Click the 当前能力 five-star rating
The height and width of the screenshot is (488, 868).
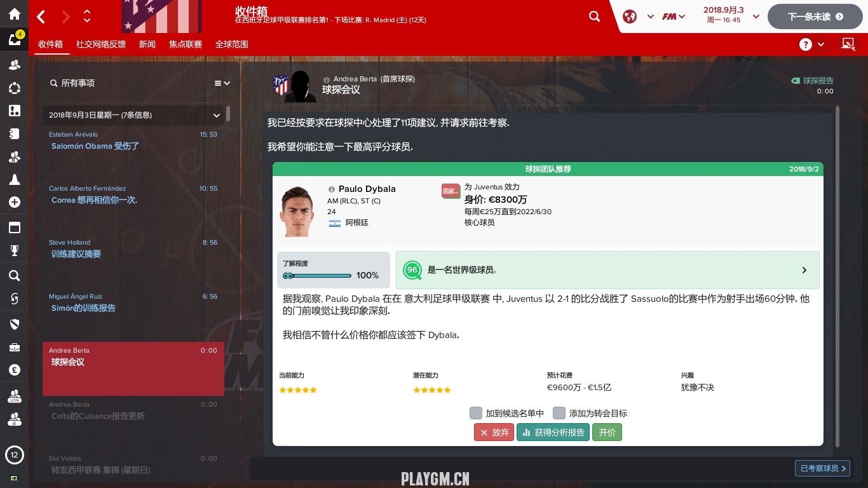[x=297, y=390]
